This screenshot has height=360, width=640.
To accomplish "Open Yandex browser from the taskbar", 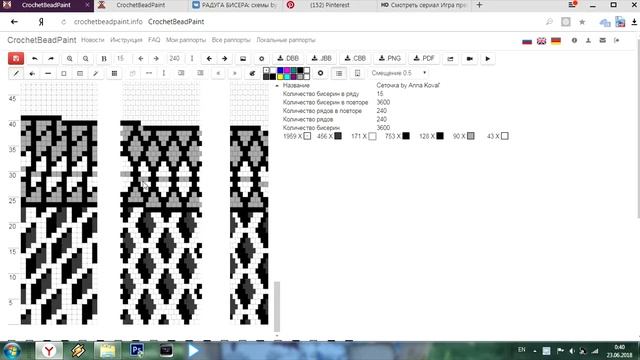I will click(49, 350).
